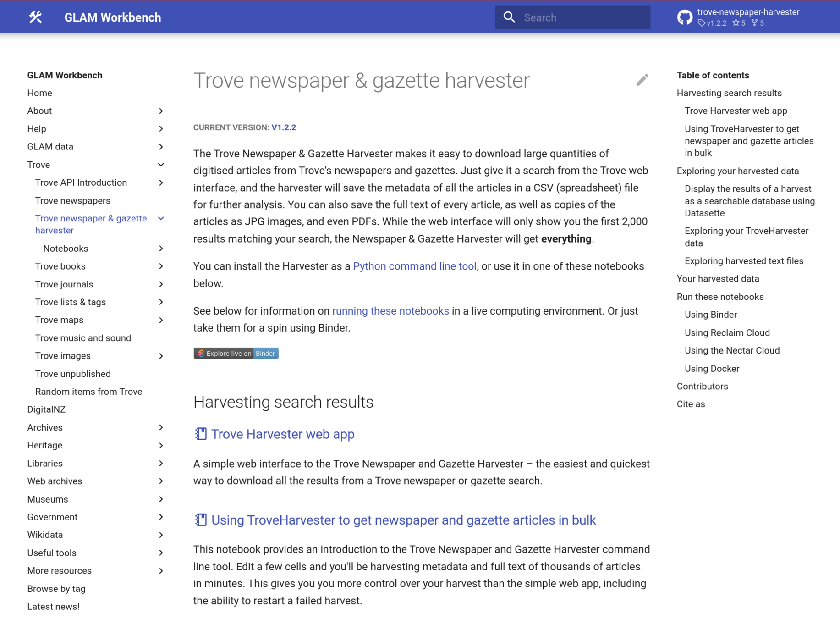The image size is (840, 619).
Task: Open Trove unpublished page
Action: pos(73,374)
